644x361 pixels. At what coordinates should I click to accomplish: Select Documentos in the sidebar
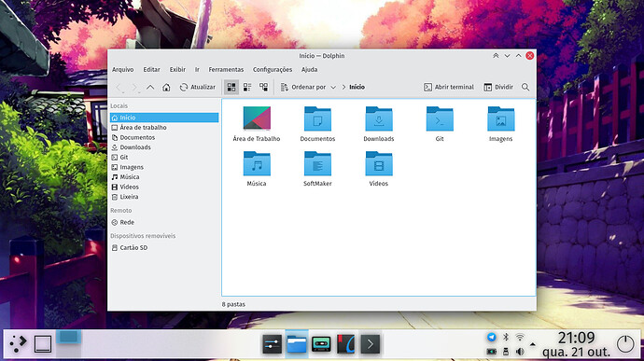click(x=164, y=137)
